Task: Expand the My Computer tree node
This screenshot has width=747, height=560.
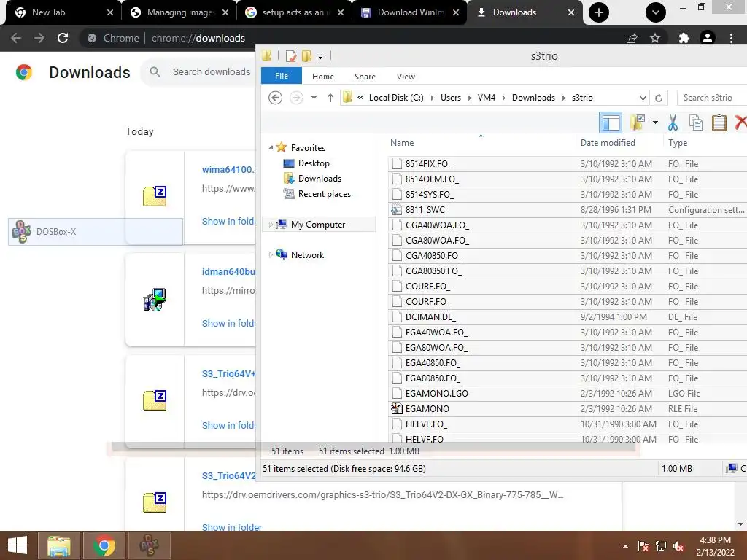Action: click(x=271, y=225)
